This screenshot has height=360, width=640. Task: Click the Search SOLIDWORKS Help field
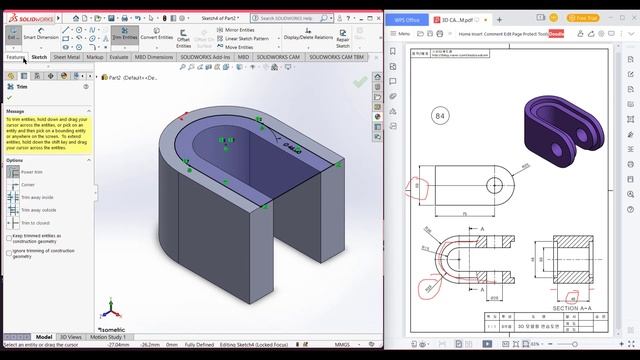click(x=291, y=18)
